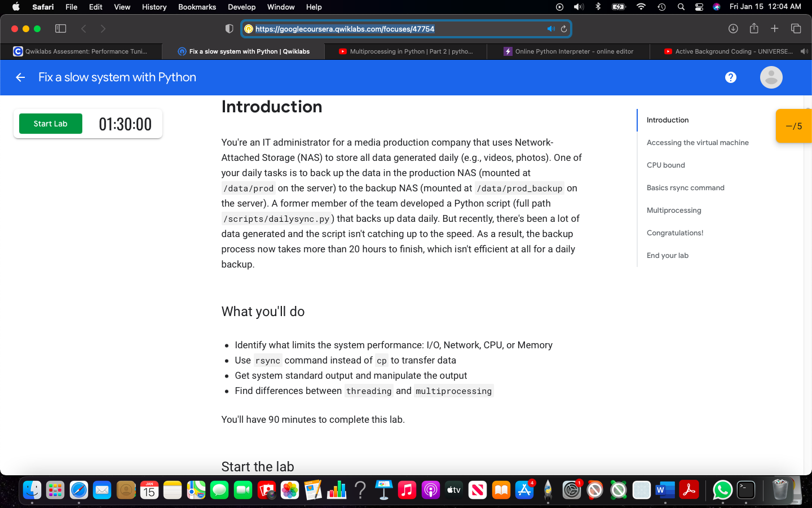Adjust volume via menu bar sound control
The image size is (812, 508).
point(579,6)
